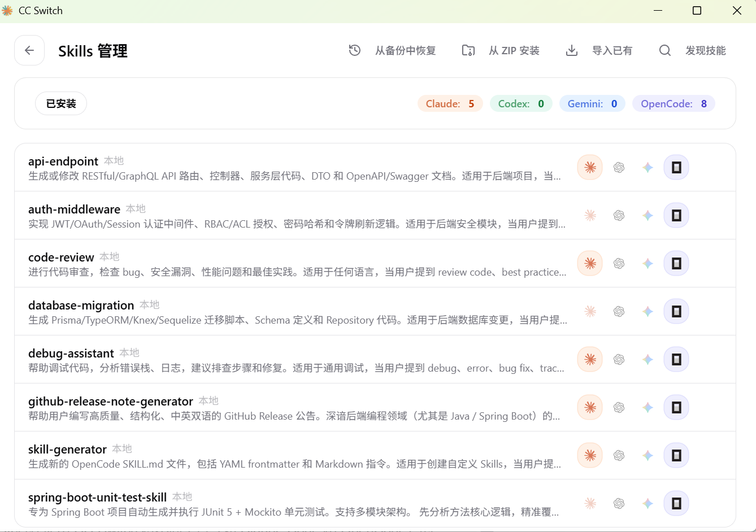Enable Gemini for spring-boot-unit-test-skill
Screen dimensions: 756x532
(x=648, y=503)
